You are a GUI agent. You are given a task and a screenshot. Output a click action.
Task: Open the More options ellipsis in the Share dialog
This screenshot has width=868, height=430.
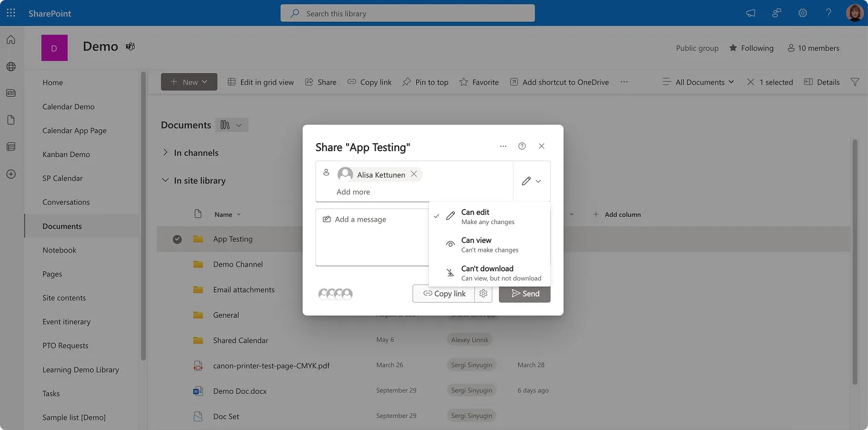coord(503,146)
